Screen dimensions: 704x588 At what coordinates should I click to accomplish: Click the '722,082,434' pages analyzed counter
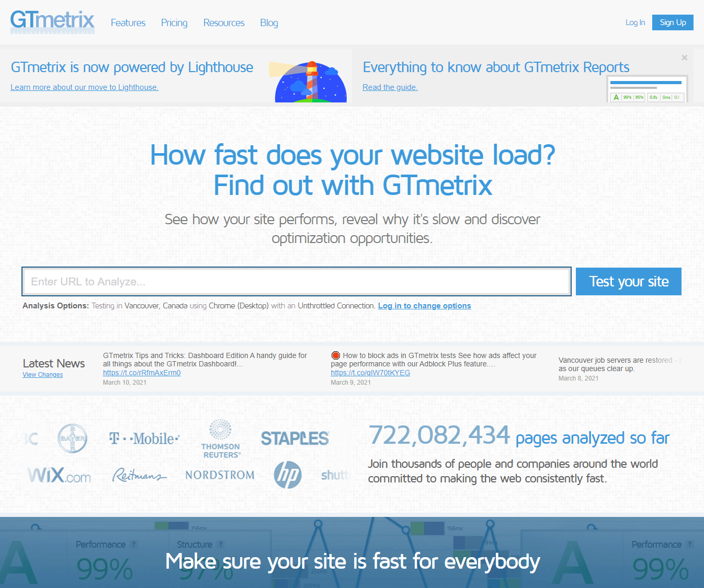pos(439,435)
